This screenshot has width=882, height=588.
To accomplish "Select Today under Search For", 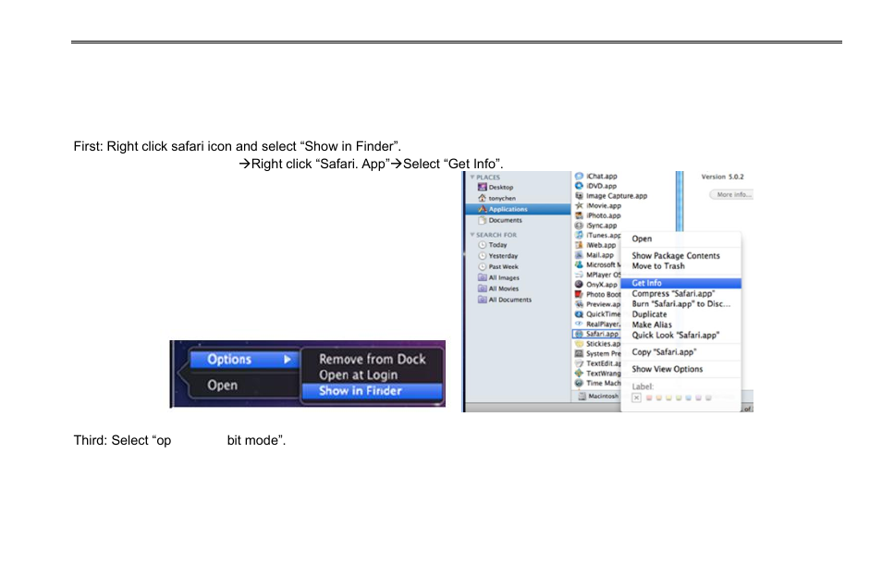I will pos(497,245).
